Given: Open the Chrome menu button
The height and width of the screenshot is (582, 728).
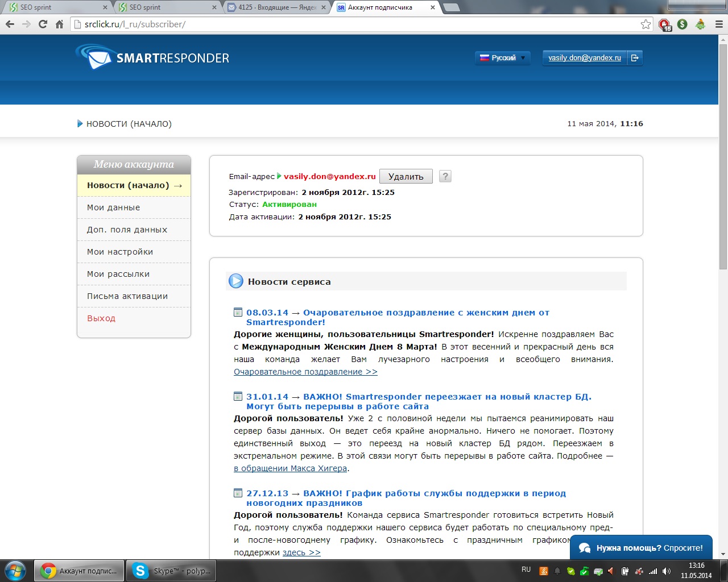Looking at the screenshot, I should click(x=718, y=24).
